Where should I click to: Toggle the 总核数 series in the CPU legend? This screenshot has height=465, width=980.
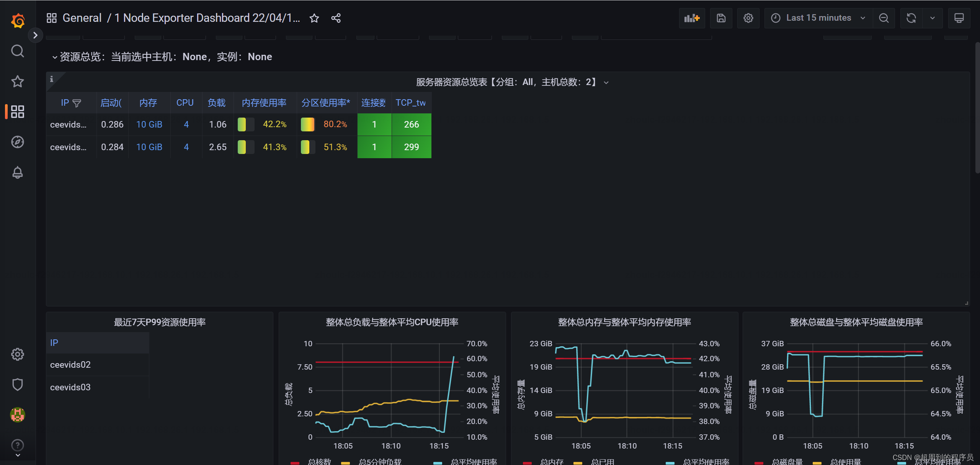point(319,462)
